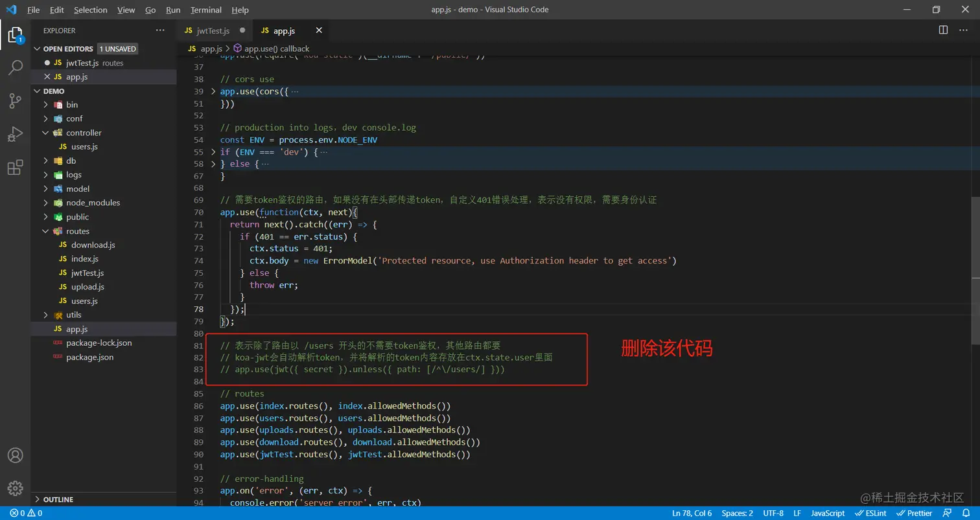Open the Accounts menu icon
This screenshot has height=520, width=980.
[15, 455]
